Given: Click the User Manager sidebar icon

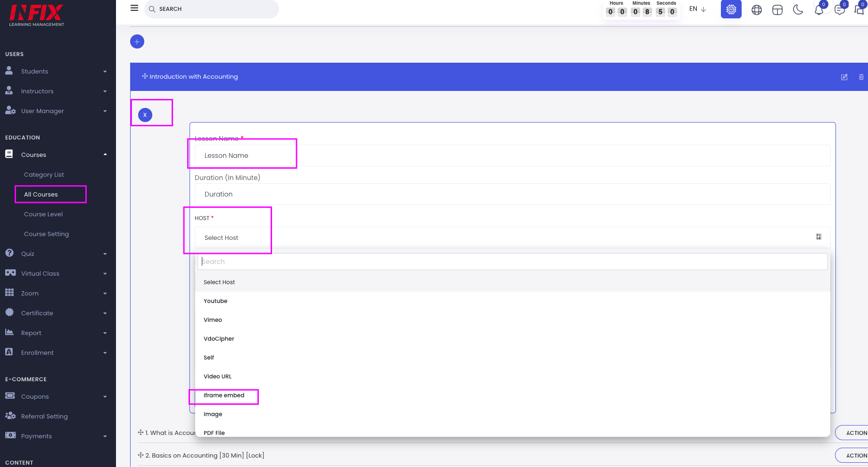Looking at the screenshot, I should [10, 110].
